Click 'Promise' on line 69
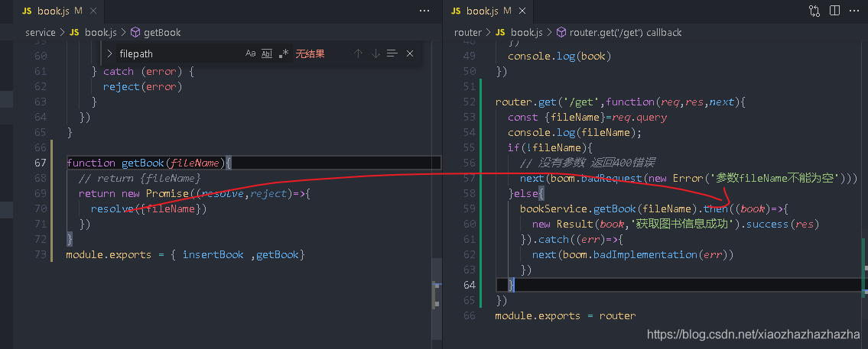The width and height of the screenshot is (868, 349). click(167, 193)
